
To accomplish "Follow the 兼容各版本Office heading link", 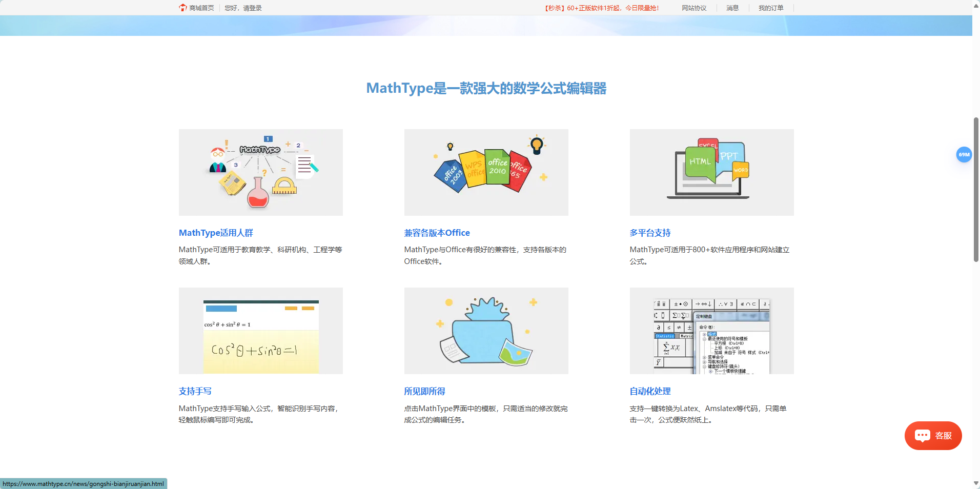I will pos(437,233).
